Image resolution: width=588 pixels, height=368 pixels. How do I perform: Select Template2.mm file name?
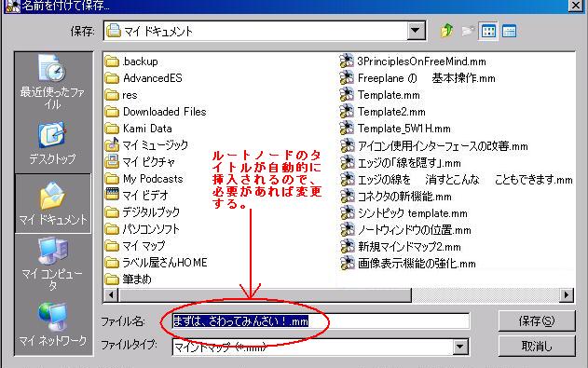point(391,112)
